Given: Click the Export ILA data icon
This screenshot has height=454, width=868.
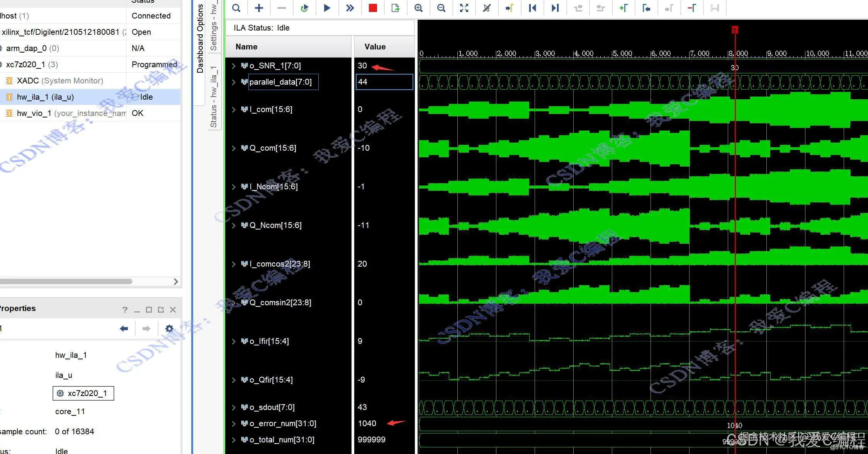Looking at the screenshot, I should point(395,8).
